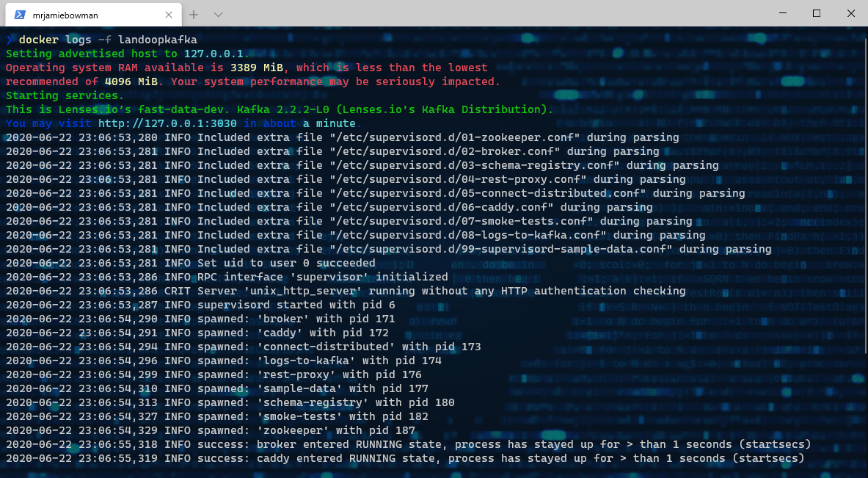Viewport: 868px width, 478px height.
Task: Click the '07-smoke-tests.conf' file path
Action: (x=461, y=221)
